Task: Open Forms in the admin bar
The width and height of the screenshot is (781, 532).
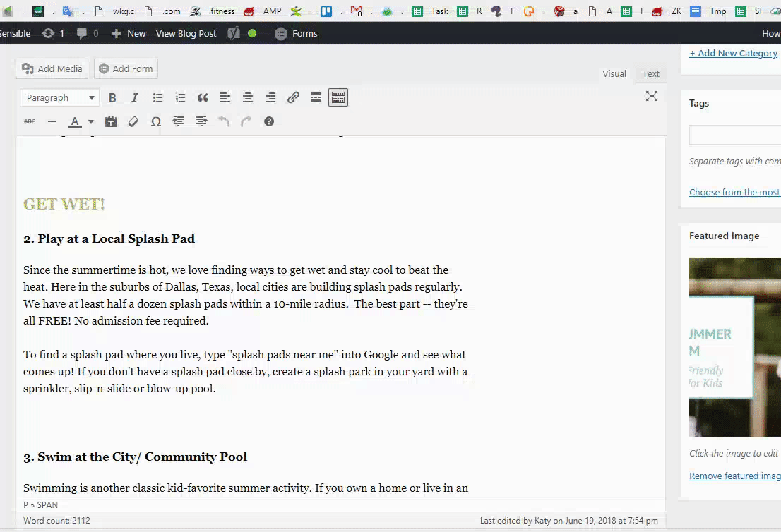Action: [297, 33]
